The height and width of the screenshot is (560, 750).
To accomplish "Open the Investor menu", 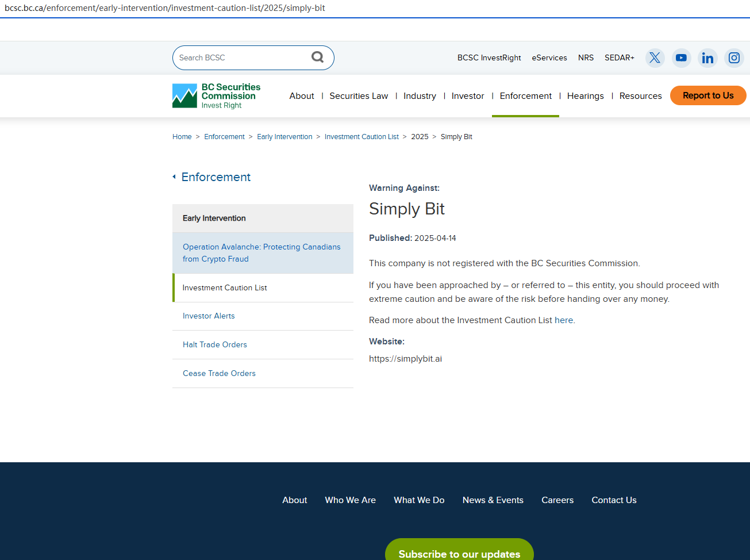I will point(468,96).
